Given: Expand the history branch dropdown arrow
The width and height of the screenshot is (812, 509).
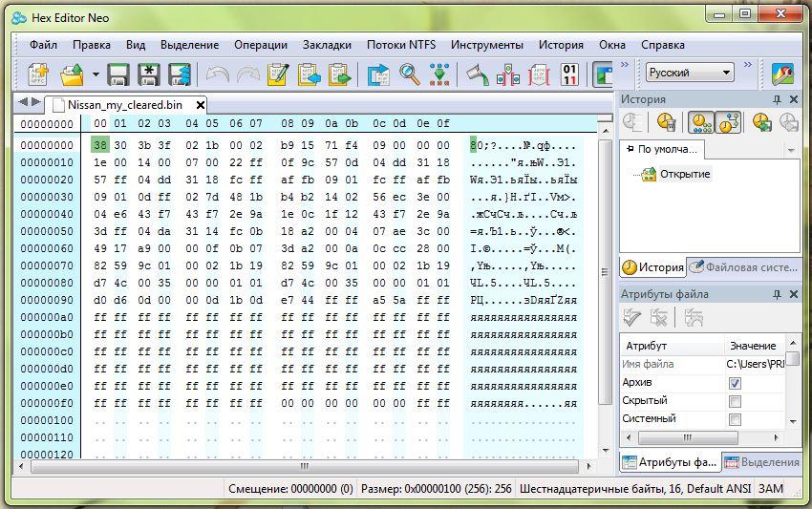Looking at the screenshot, I should pyautogui.click(x=790, y=150).
